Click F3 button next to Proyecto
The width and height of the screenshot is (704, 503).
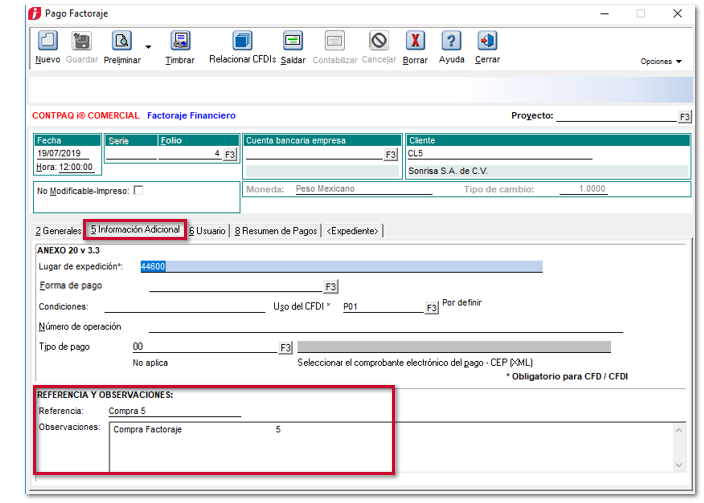pyautogui.click(x=685, y=117)
